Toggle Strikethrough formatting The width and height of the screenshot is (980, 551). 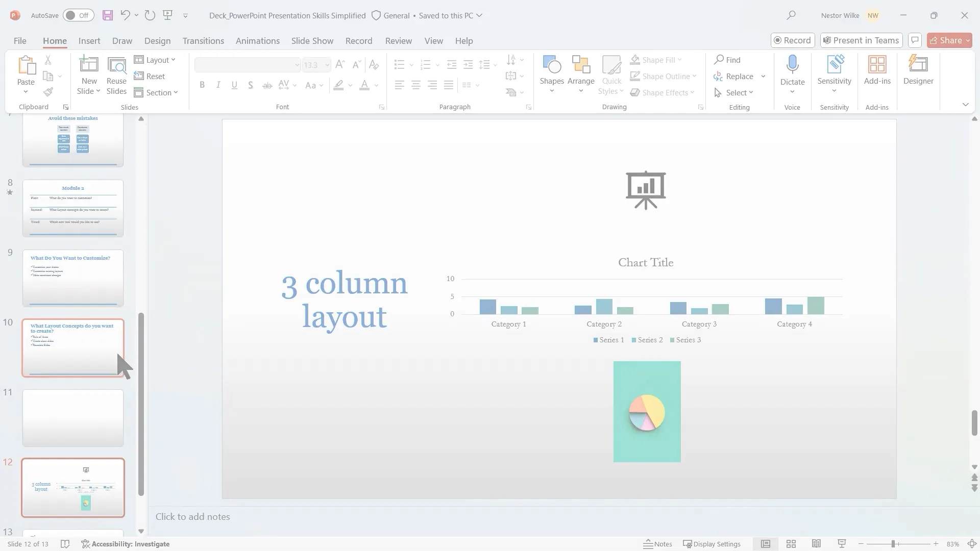(x=267, y=85)
